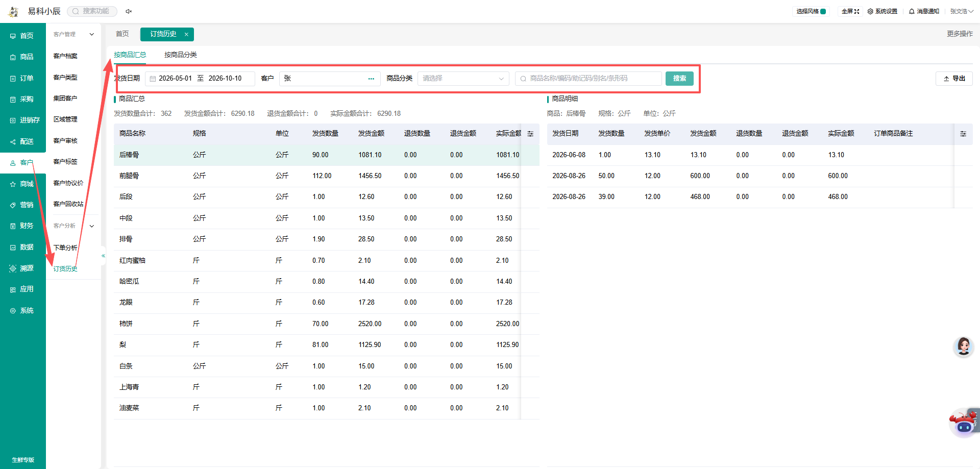
Task: Select the 前腿骨 row in summary
Action: tap(327, 176)
